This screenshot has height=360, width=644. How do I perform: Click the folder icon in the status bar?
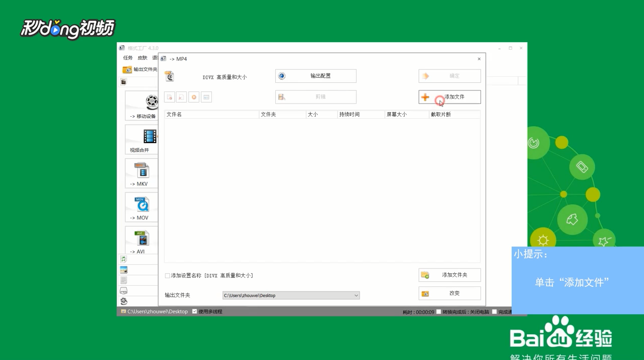123,311
